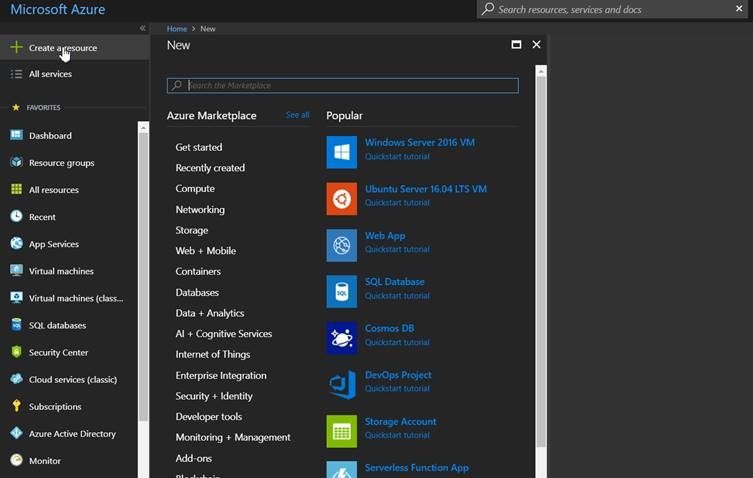This screenshot has height=478, width=753.
Task: Click the Subscriptions key icon
Action: click(16, 406)
